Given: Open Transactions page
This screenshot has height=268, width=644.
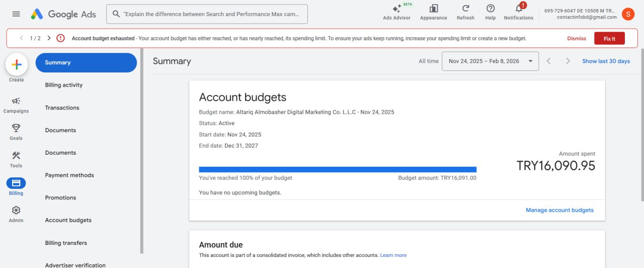Looking at the screenshot, I should [x=62, y=108].
